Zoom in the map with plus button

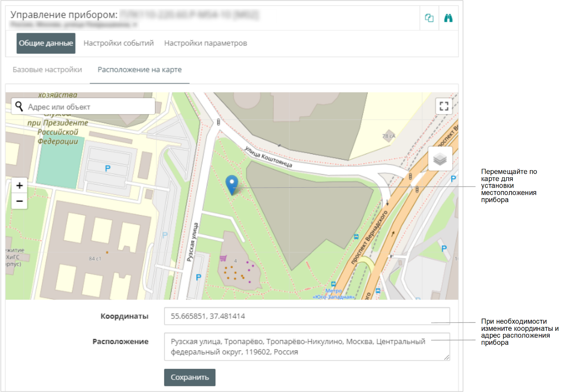point(19,186)
